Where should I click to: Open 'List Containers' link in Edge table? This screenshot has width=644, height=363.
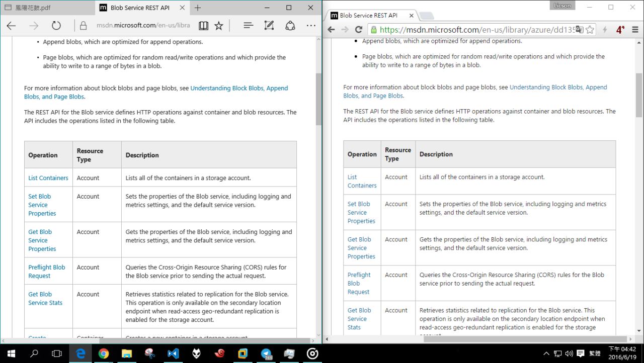(x=48, y=178)
